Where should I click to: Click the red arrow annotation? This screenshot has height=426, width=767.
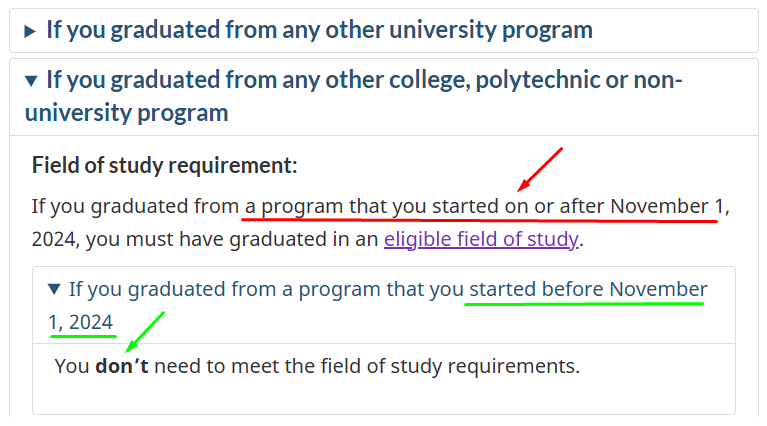540,169
